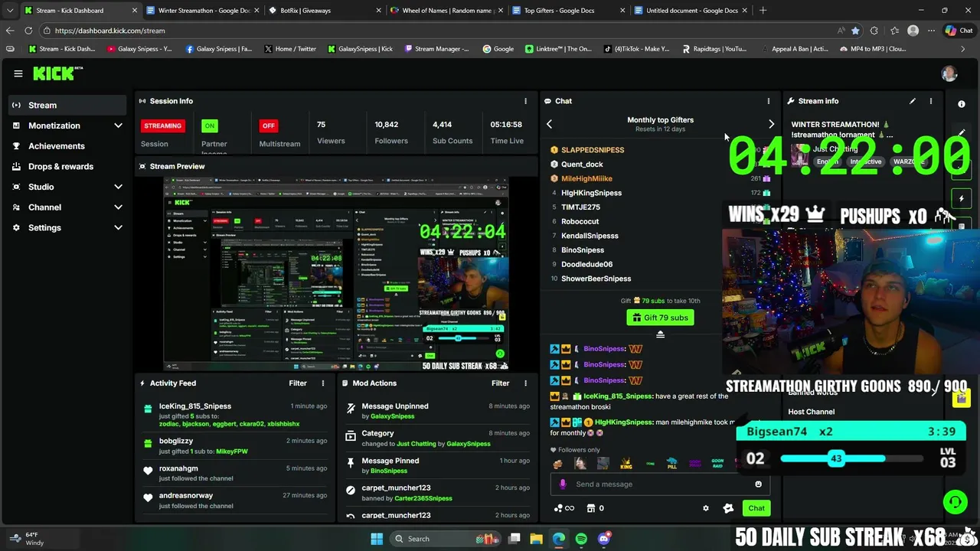The height and width of the screenshot is (551, 980).
Task: Open Stream info three-dot menu
Action: pyautogui.click(x=931, y=101)
